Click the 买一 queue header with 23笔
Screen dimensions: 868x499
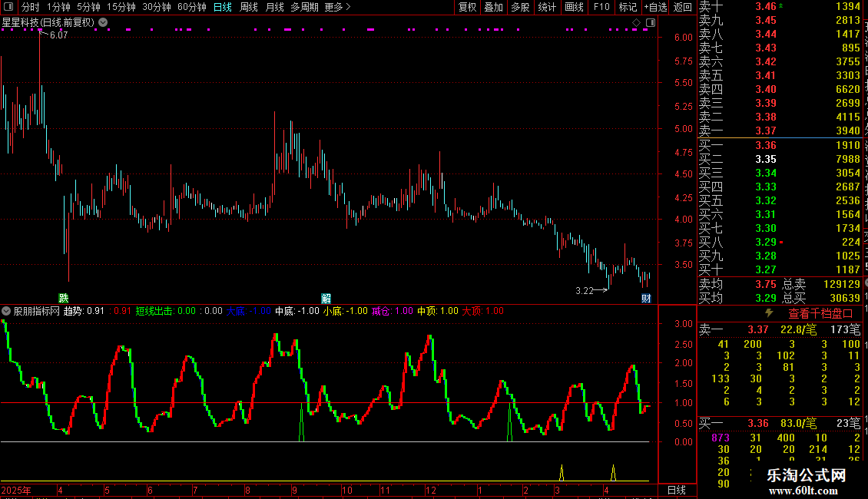[780, 423]
